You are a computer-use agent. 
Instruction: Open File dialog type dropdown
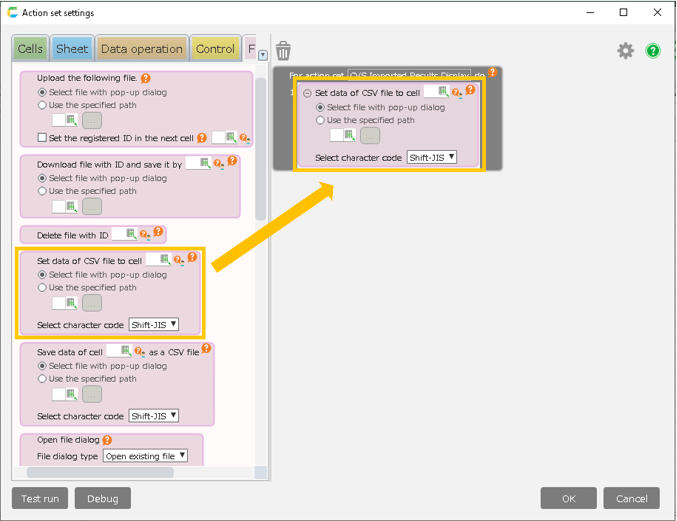[145, 456]
